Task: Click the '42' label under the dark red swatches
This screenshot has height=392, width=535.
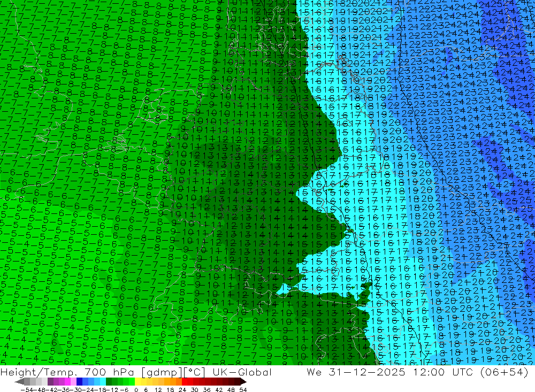Action: coord(219,390)
